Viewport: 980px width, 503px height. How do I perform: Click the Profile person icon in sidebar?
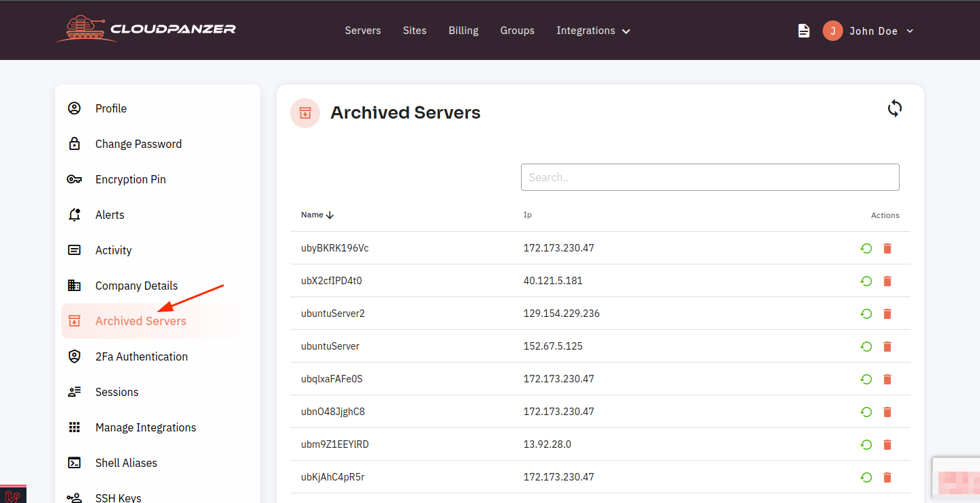74,108
